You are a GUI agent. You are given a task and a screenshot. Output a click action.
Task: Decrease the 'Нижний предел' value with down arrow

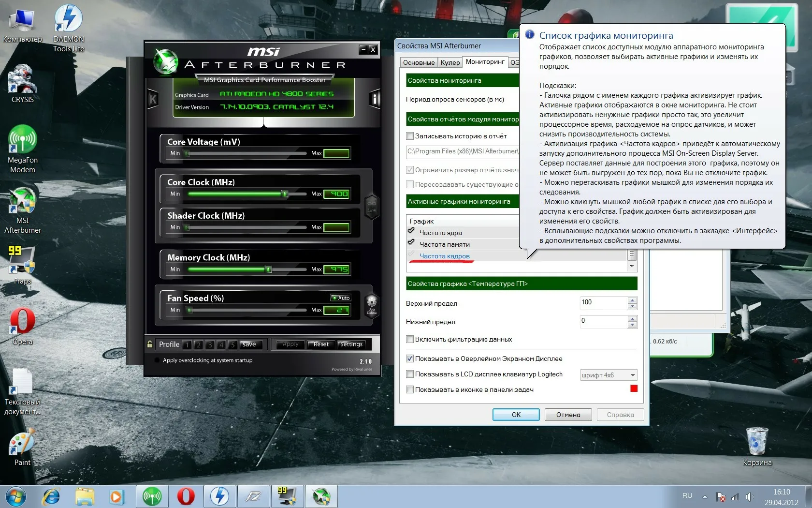tap(632, 325)
